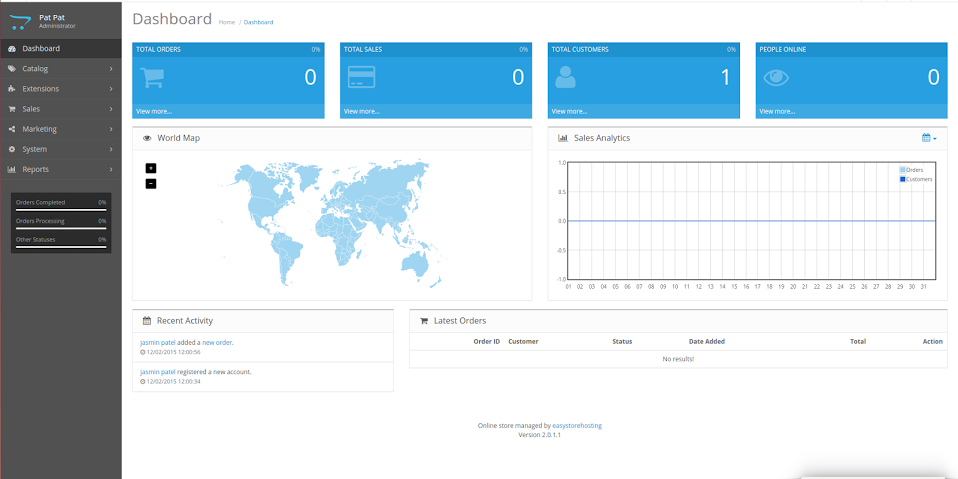Click the clock icon next to 12:00:56
This screenshot has height=479, width=958.
tap(142, 353)
